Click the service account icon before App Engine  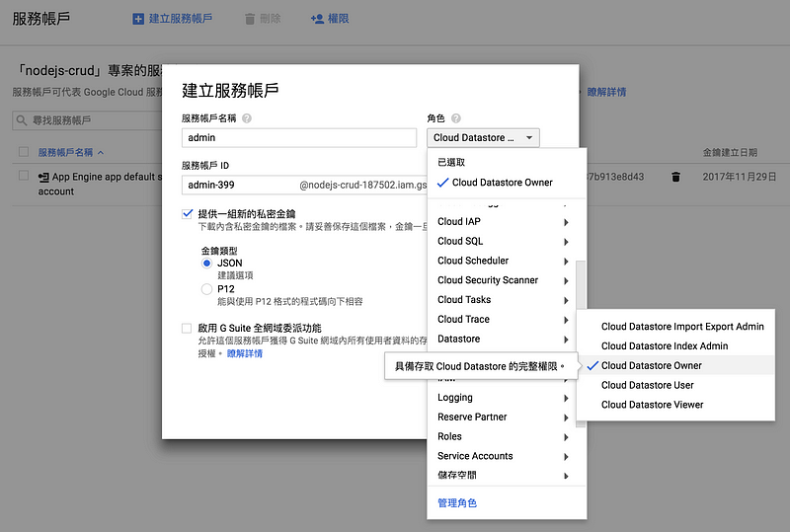coord(43,178)
